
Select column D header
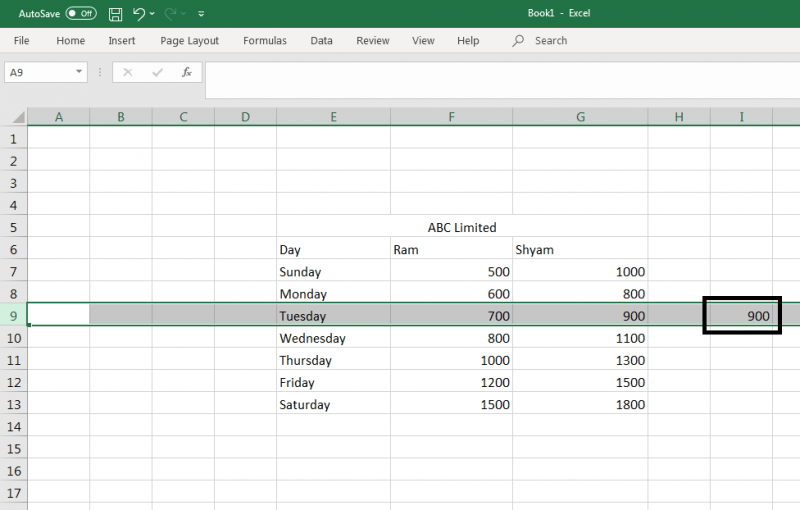245,117
